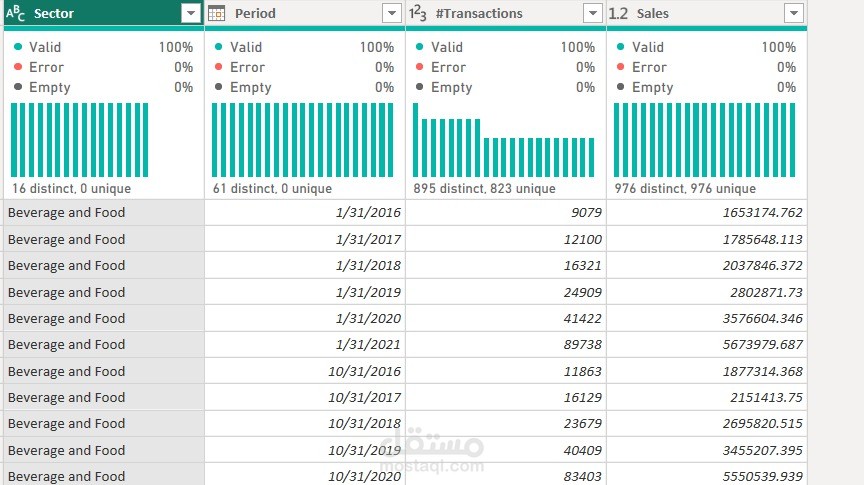Open the Period column filter dropdown

coord(392,14)
